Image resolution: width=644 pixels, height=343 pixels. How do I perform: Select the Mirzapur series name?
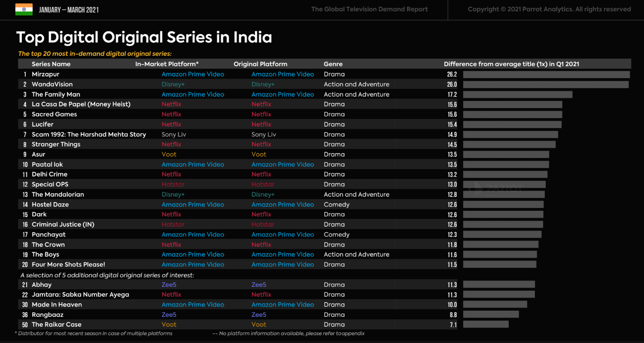pos(46,74)
